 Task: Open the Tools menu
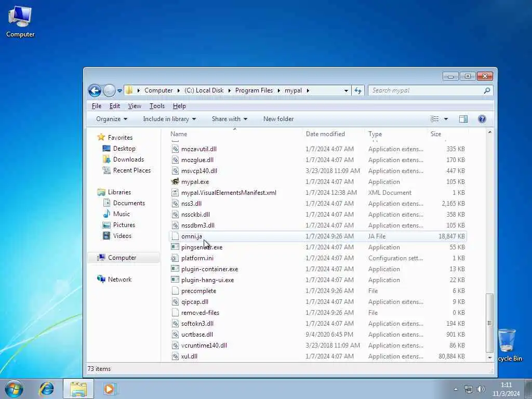coord(157,106)
